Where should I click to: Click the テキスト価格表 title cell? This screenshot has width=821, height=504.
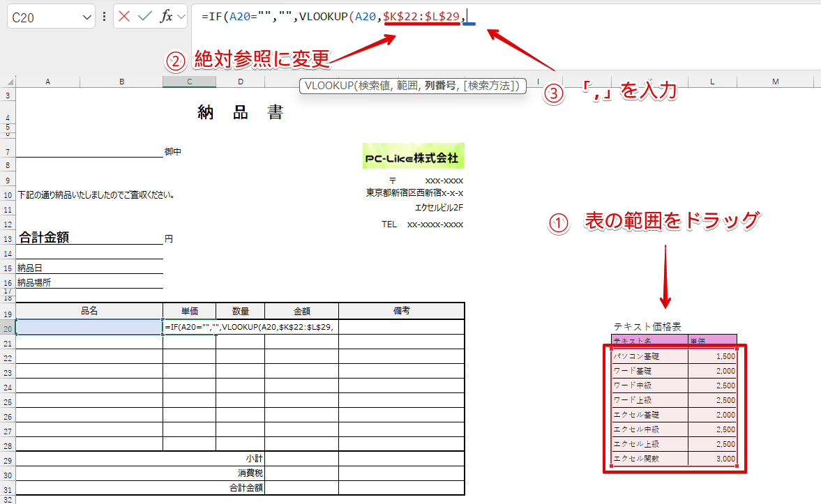pyautogui.click(x=647, y=326)
